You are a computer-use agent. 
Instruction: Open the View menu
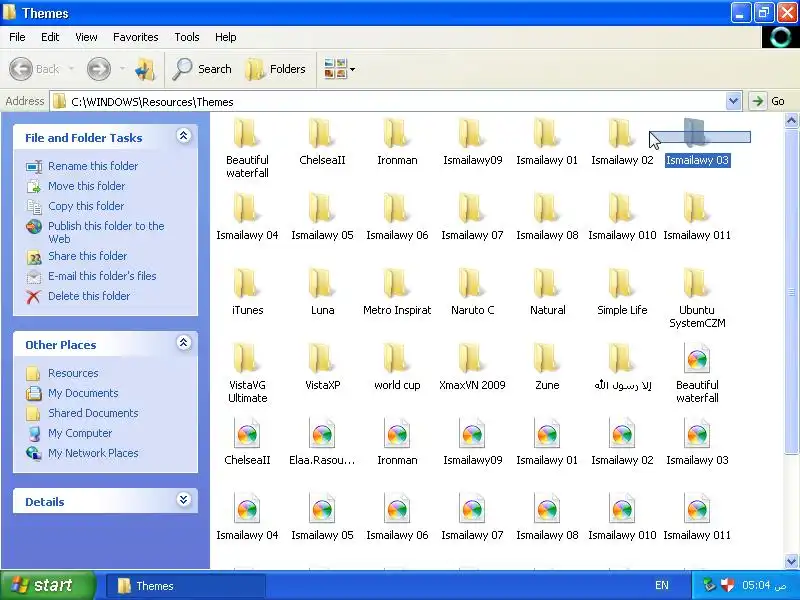pos(86,37)
